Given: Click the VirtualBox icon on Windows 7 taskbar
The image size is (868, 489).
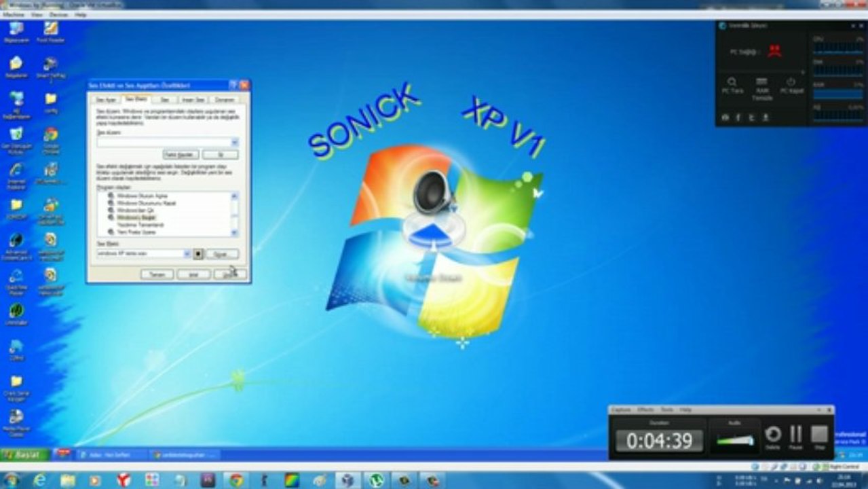Looking at the screenshot, I should pyautogui.click(x=348, y=480).
